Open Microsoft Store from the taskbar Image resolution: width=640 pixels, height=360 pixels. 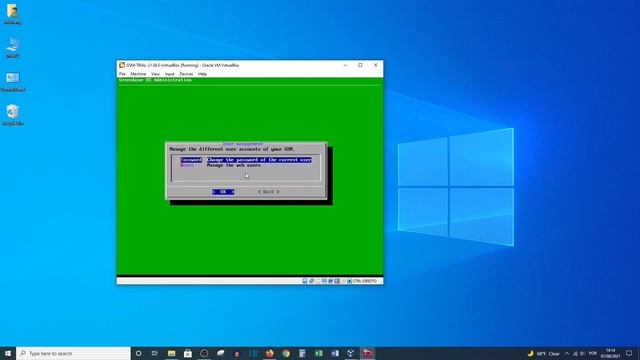pyautogui.click(x=188, y=353)
